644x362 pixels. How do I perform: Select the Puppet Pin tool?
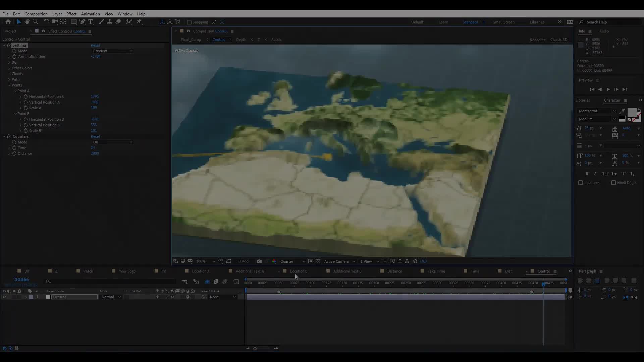[x=139, y=22]
